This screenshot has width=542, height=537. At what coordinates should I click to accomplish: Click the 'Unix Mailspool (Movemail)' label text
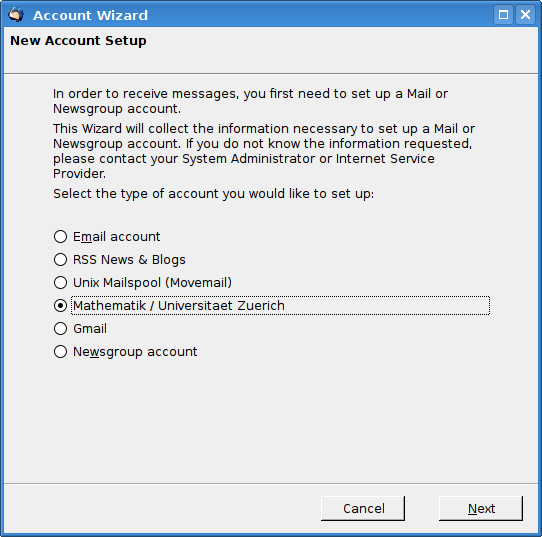click(x=152, y=283)
